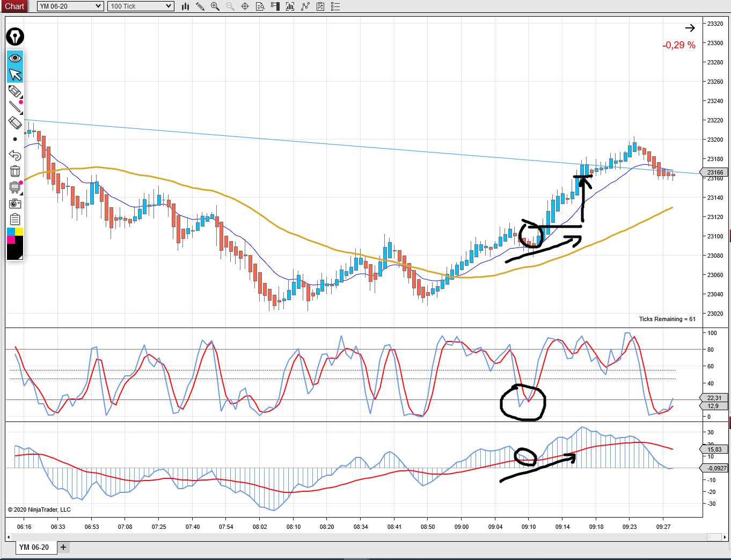Click the Ticks Remaining = 61 text
The height and width of the screenshot is (560, 731).
click(x=667, y=319)
